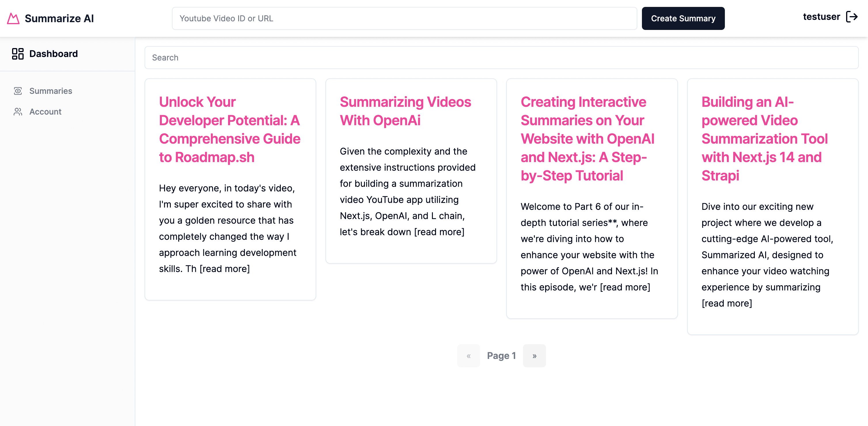Click the testuser username link

(821, 16)
